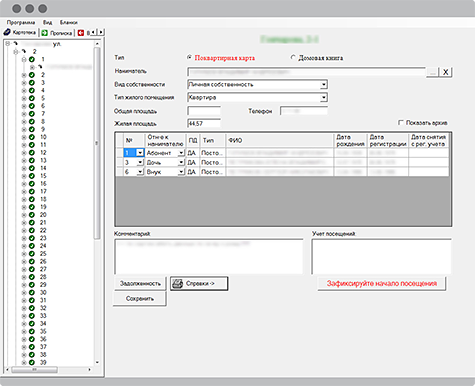Click green check icon of apartment 1
Image resolution: width=475 pixels, height=386 pixels.
(x=32, y=59)
